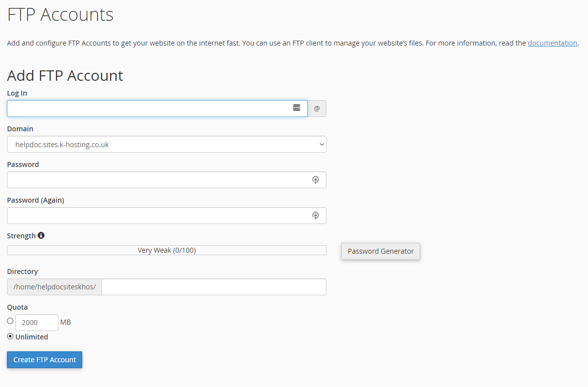Image resolution: width=588 pixels, height=387 pixels.
Task: Click the password manager icon in Log In field
Action: pyautogui.click(x=297, y=108)
